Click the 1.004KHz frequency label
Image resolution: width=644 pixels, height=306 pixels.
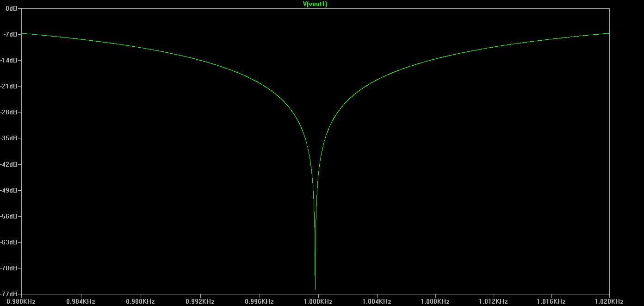[x=378, y=301]
